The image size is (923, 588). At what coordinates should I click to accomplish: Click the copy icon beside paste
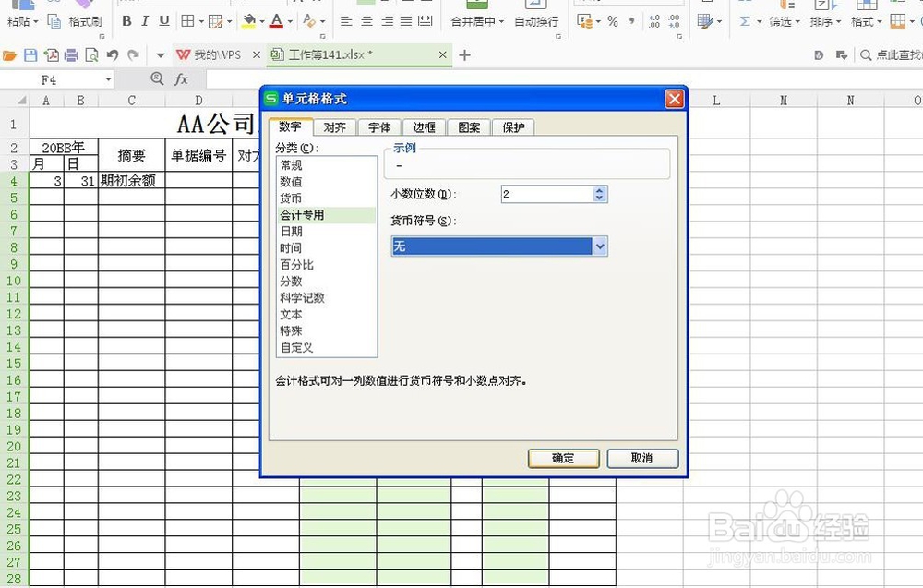click(54, 22)
